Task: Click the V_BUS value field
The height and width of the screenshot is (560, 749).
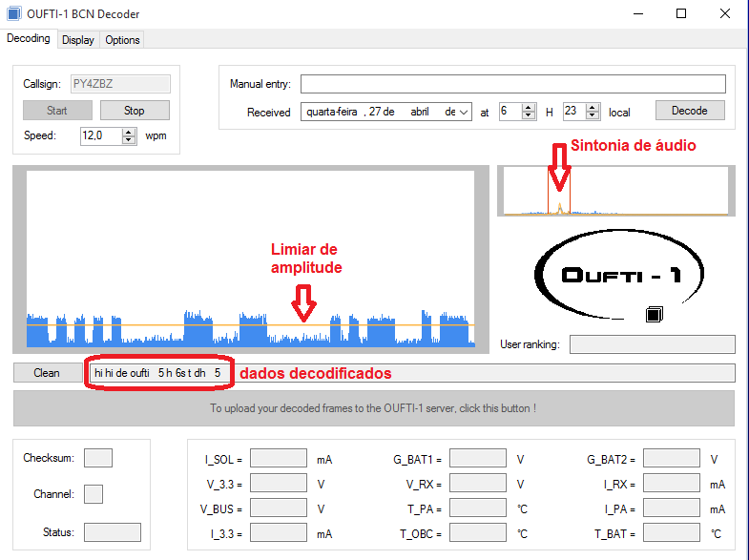Action: pyautogui.click(x=279, y=508)
